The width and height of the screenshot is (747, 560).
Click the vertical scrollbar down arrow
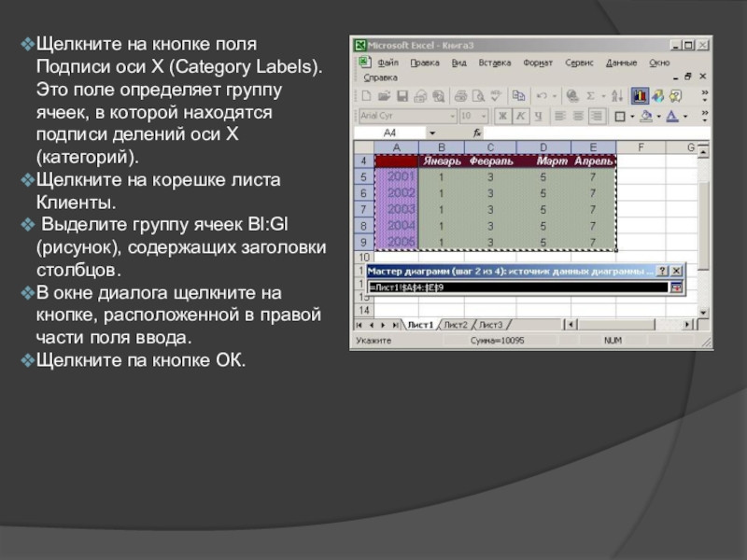(x=704, y=313)
